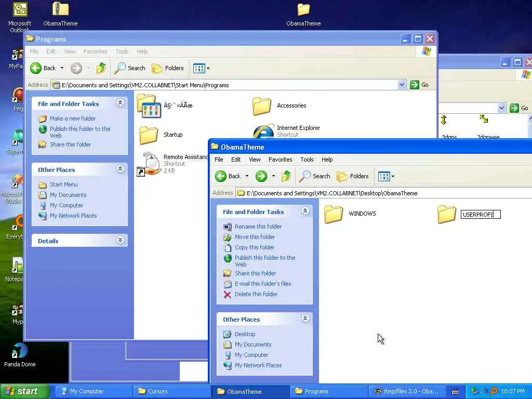This screenshot has height=399, width=532.
Task: Open My Computer in Programs window sidebar
Action: click(x=66, y=205)
